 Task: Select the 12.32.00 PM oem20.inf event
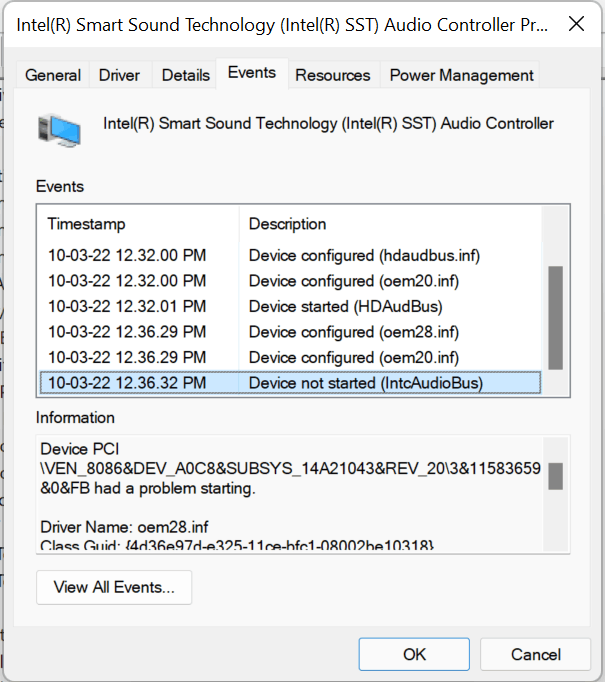click(290, 281)
